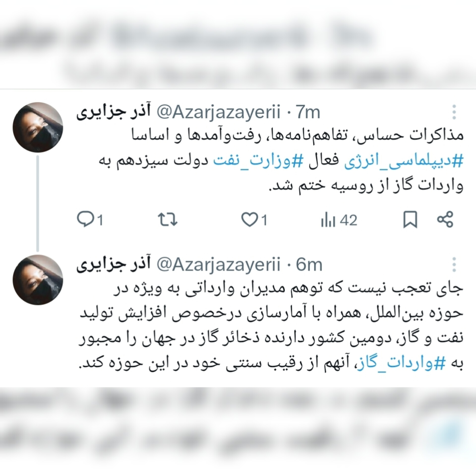This screenshot has width=476, height=476.
Task: Share the first tweet
Action: (x=445, y=220)
